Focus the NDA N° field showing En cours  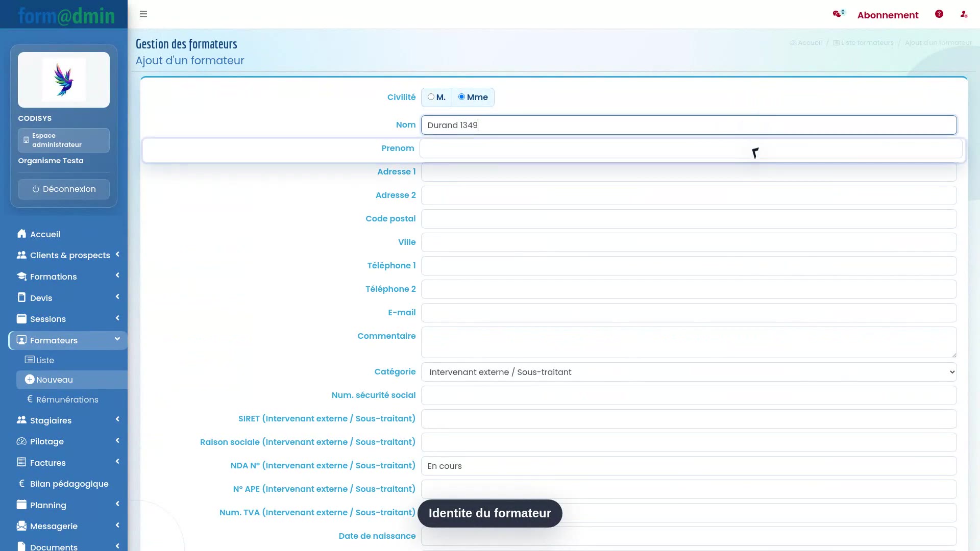689,466
